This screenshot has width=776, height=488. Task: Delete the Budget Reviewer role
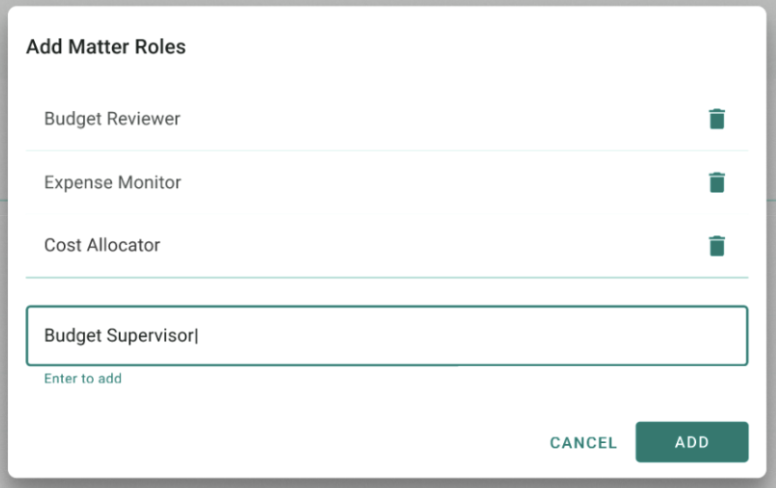coord(717,119)
